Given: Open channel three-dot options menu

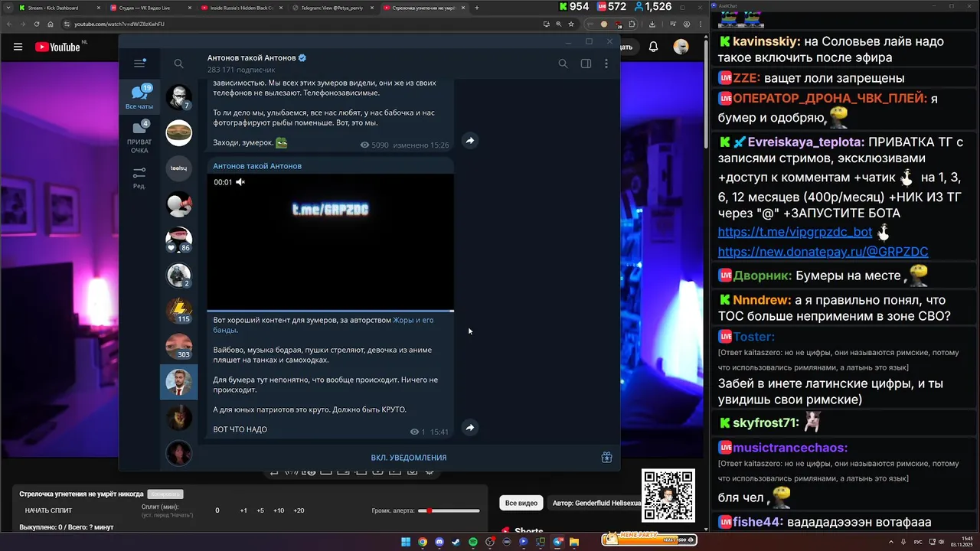Looking at the screenshot, I should (606, 64).
